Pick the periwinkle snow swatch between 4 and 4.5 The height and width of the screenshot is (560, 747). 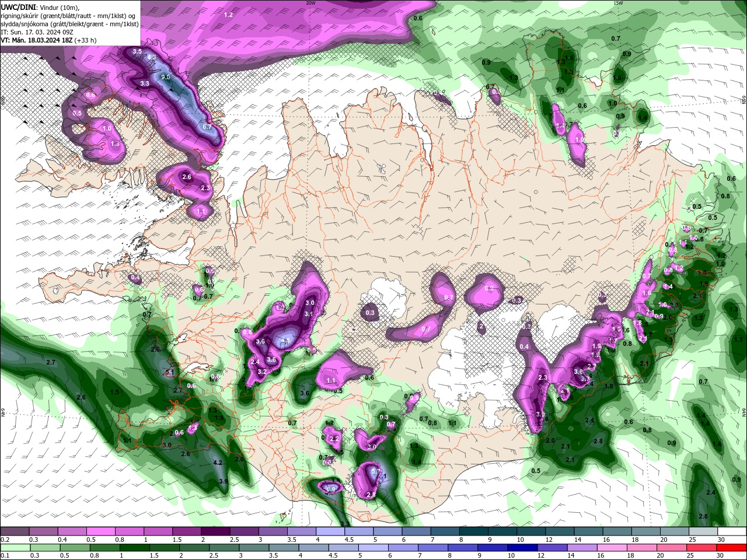coord(330,531)
